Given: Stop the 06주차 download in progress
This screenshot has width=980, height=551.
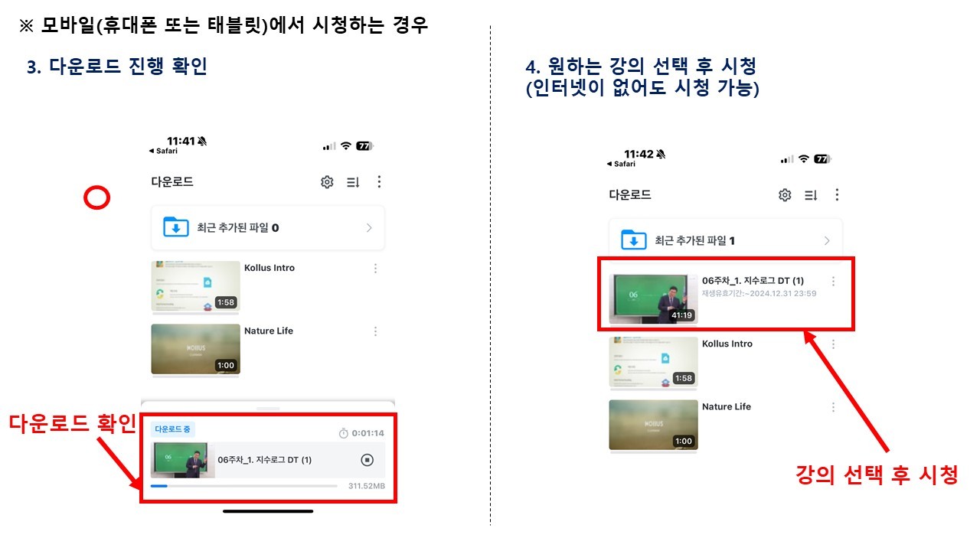Looking at the screenshot, I should tap(367, 460).
